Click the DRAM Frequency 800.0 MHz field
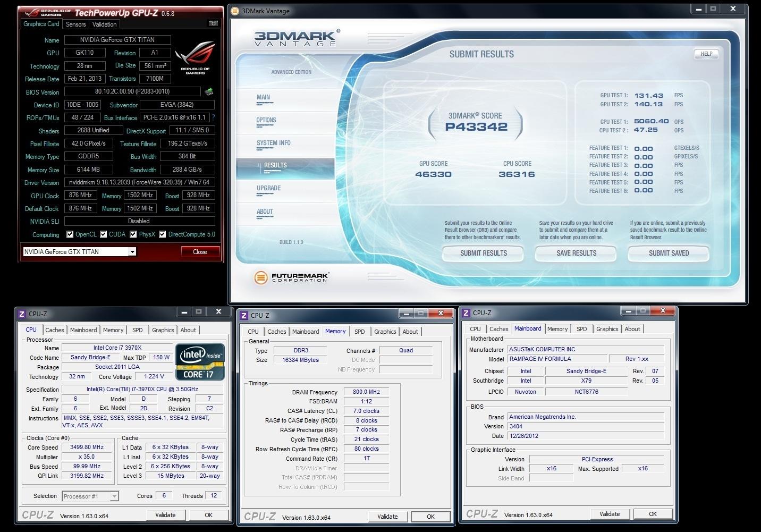The width and height of the screenshot is (761, 532). [367, 392]
